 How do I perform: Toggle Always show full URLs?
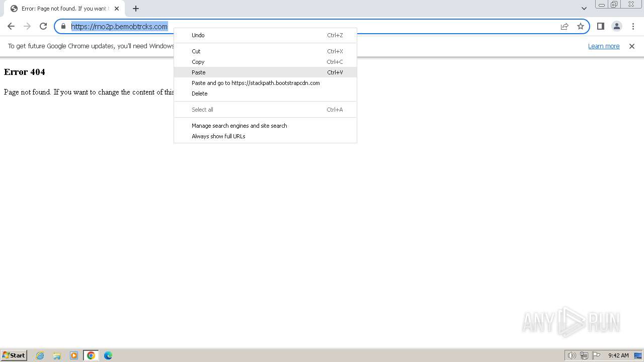click(265, 136)
